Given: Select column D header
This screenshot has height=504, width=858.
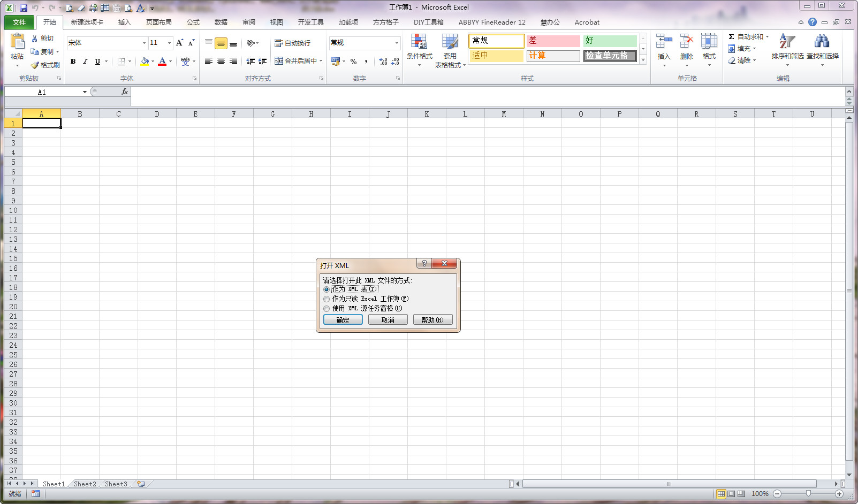Looking at the screenshot, I should [157, 114].
